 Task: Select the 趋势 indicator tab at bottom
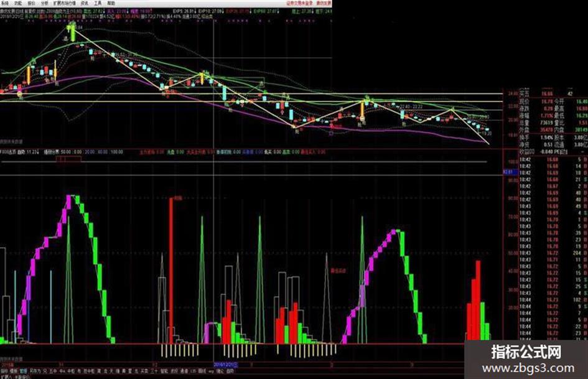click(230, 371)
